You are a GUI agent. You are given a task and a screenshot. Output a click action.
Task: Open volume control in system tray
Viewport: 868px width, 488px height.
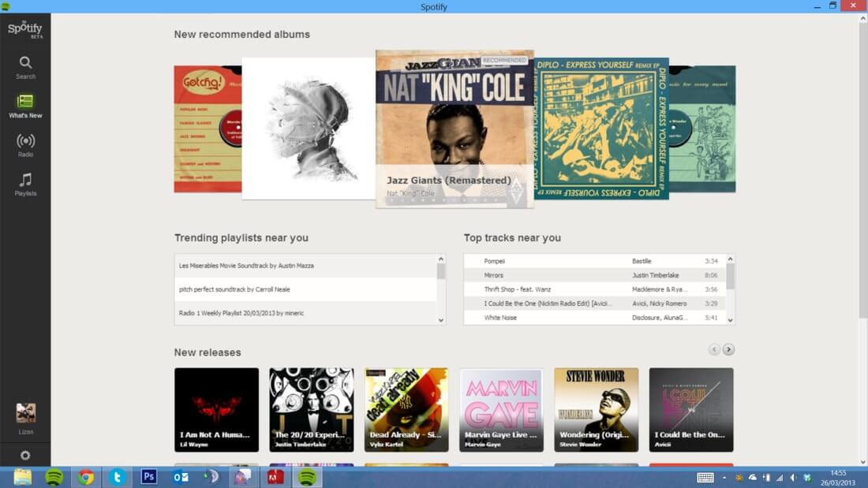click(793, 478)
